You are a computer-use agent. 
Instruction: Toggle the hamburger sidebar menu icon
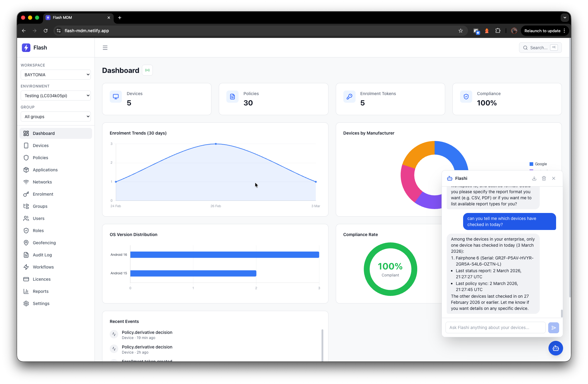pyautogui.click(x=105, y=48)
